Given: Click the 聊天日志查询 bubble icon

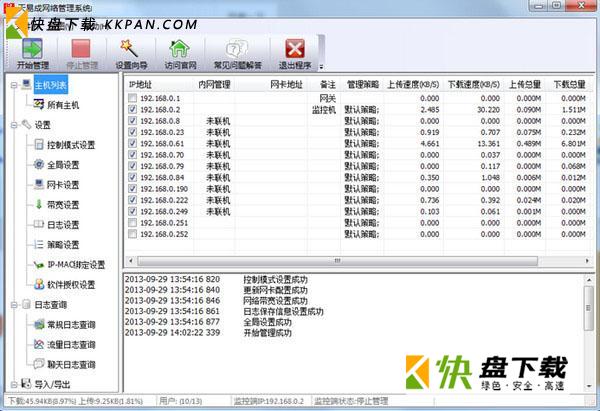Looking at the screenshot, I should (39, 364).
